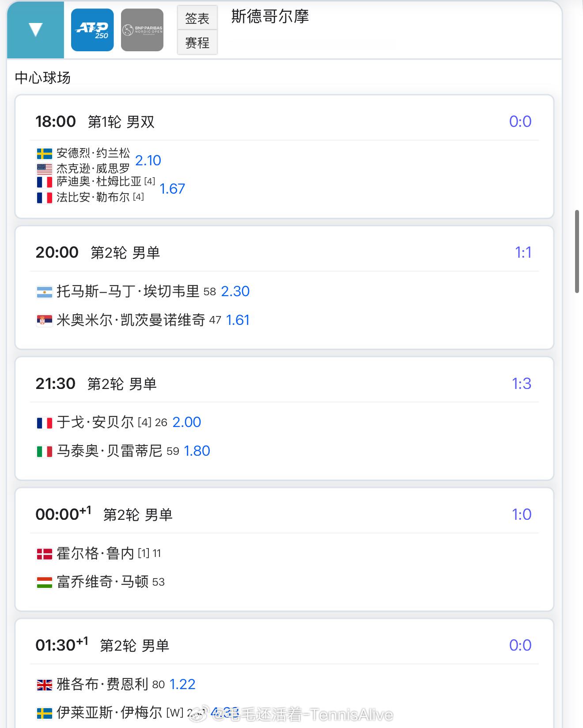The image size is (583, 728).
Task: Click the USA flag beside 杰克逊·威思罗
Action: [44, 168]
